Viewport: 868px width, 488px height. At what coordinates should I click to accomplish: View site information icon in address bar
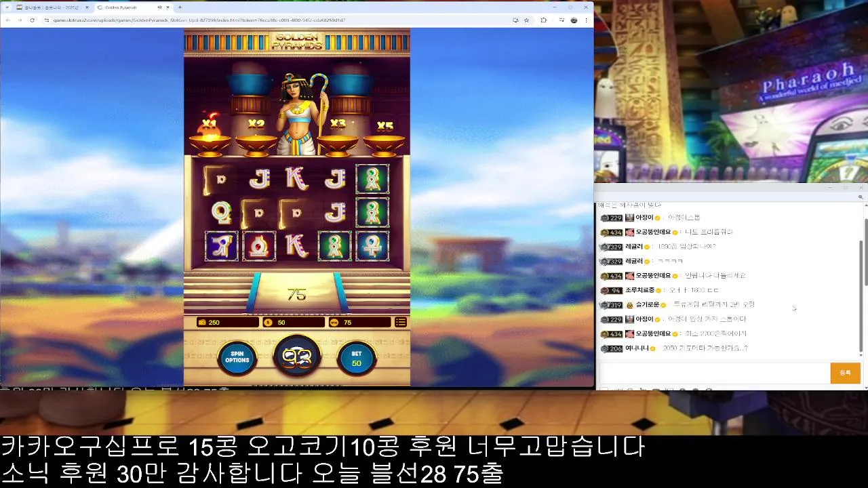(x=47, y=20)
